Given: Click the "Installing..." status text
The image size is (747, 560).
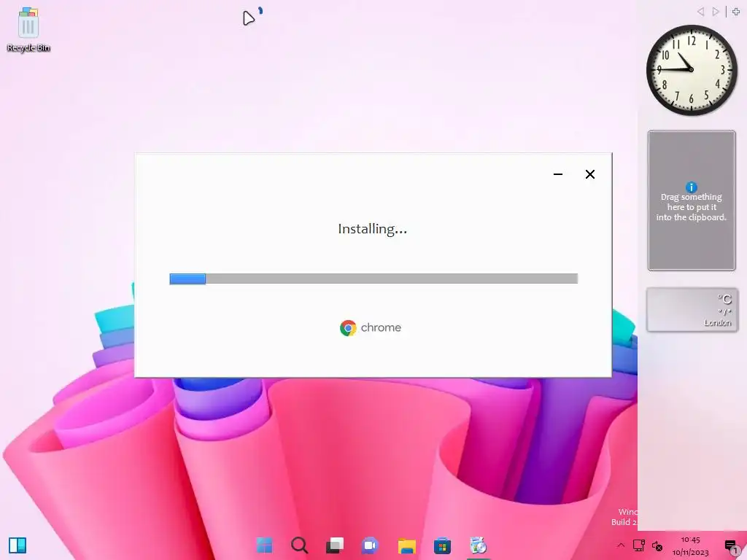Looking at the screenshot, I should (373, 229).
